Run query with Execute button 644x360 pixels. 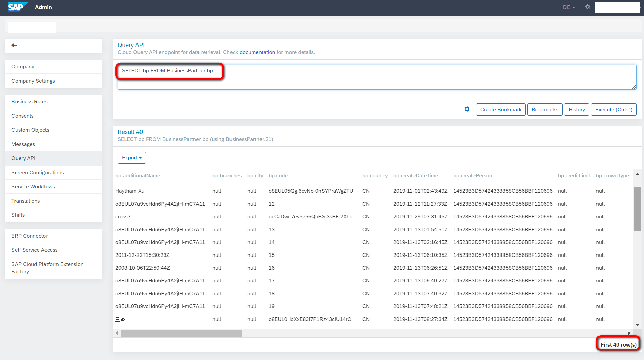point(614,110)
